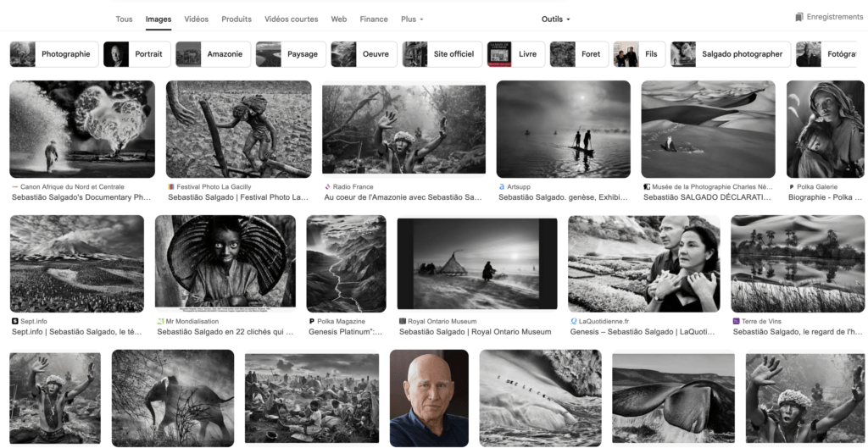
Task: Click the Polka Galerie source favicon
Action: coord(792,186)
